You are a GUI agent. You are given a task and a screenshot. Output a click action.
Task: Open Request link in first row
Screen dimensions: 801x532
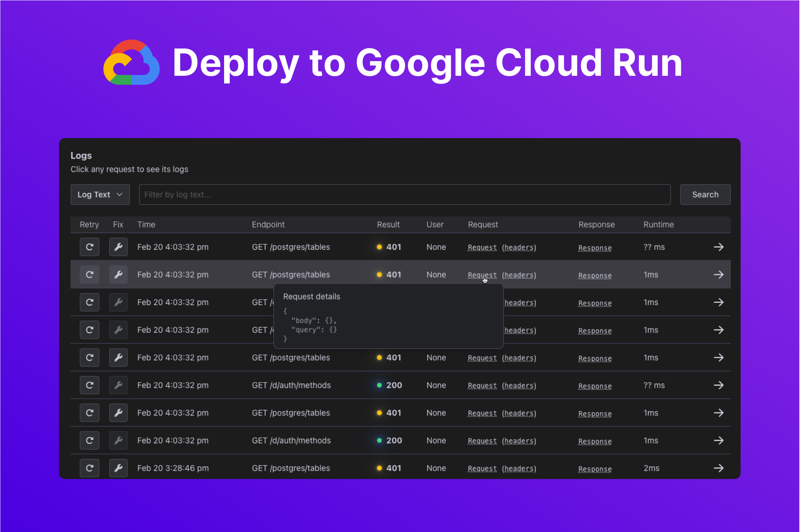[x=482, y=248]
